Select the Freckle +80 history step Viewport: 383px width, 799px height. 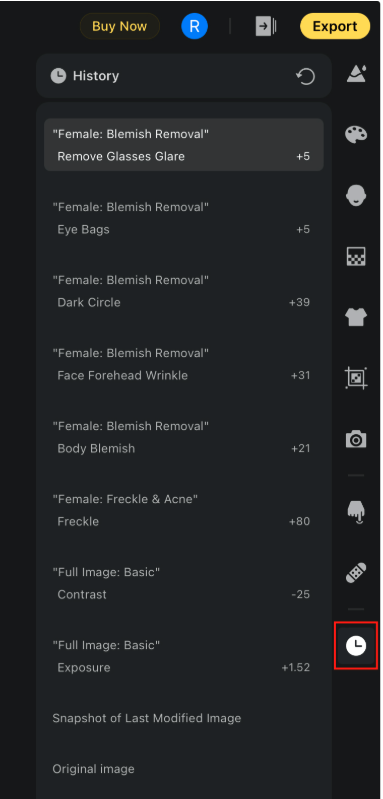point(184,510)
